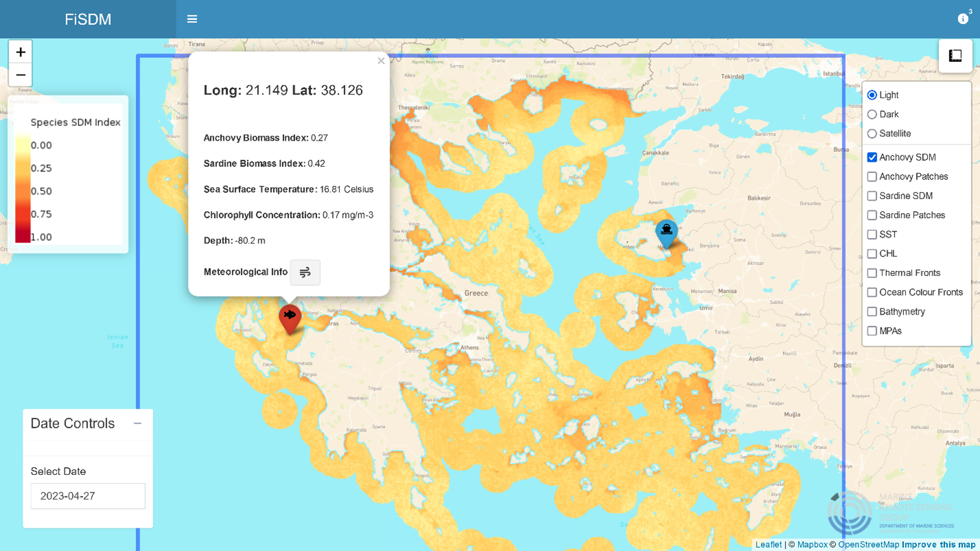Click the Anchovy Biomass Index value 0.27
980x551 pixels.
pyautogui.click(x=319, y=138)
